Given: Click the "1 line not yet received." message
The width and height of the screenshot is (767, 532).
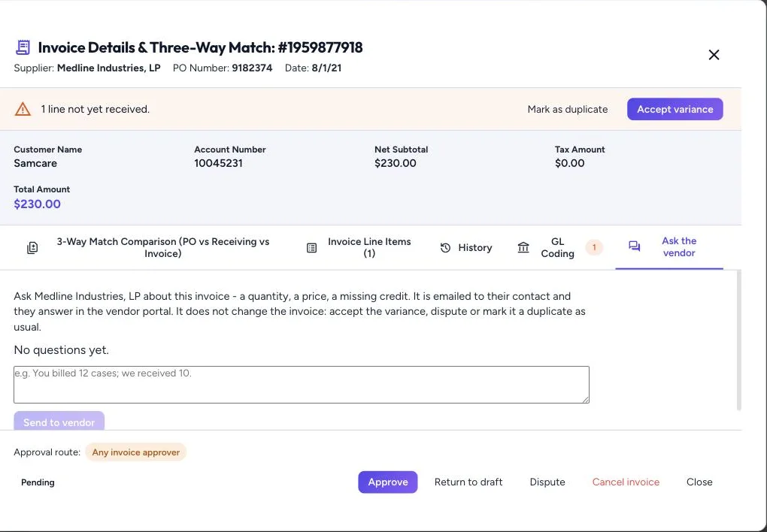Looking at the screenshot, I should point(95,109).
